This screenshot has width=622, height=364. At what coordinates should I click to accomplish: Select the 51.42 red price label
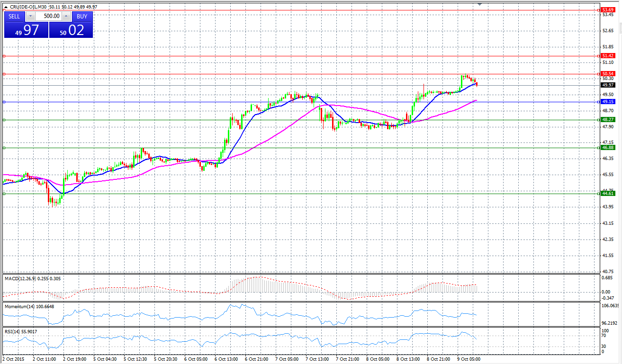[x=607, y=56]
